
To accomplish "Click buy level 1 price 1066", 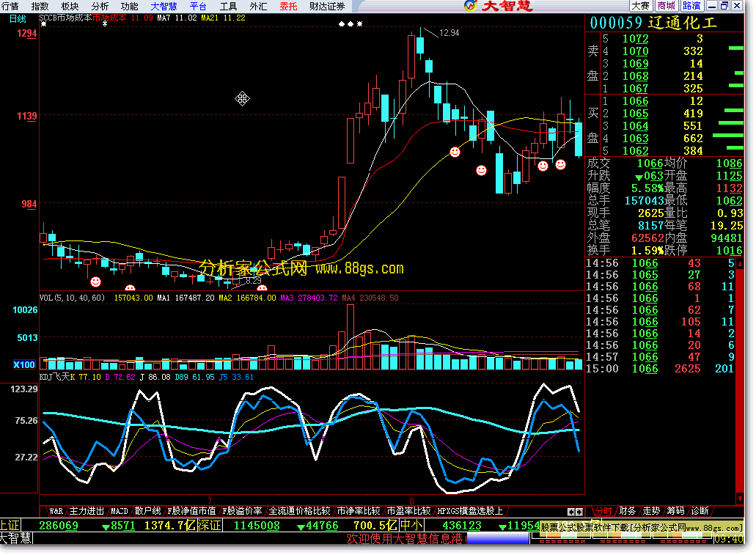I will pyautogui.click(x=636, y=101).
